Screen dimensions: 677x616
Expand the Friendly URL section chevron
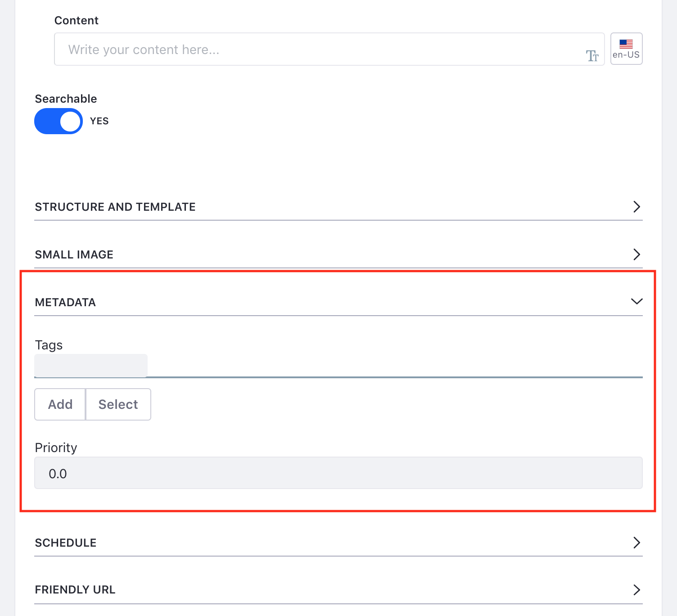click(636, 590)
